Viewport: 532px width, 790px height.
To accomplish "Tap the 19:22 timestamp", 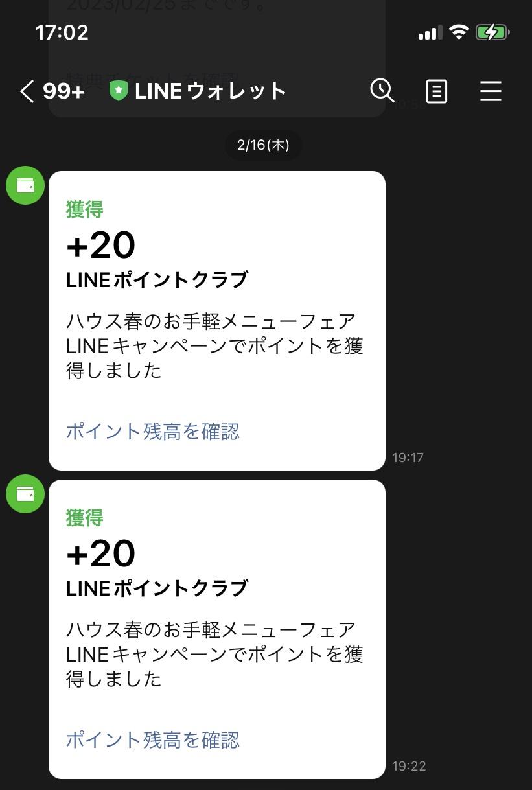I will (x=409, y=766).
